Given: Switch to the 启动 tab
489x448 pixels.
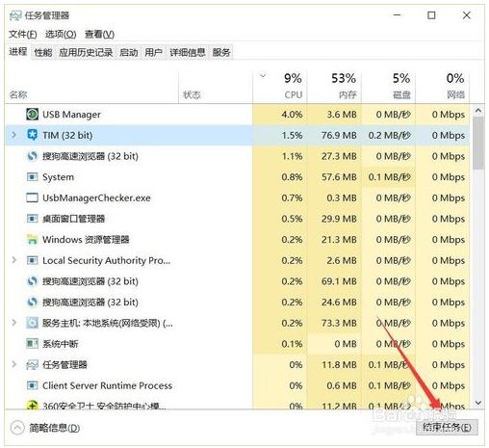Looking at the screenshot, I should pyautogui.click(x=128, y=52).
